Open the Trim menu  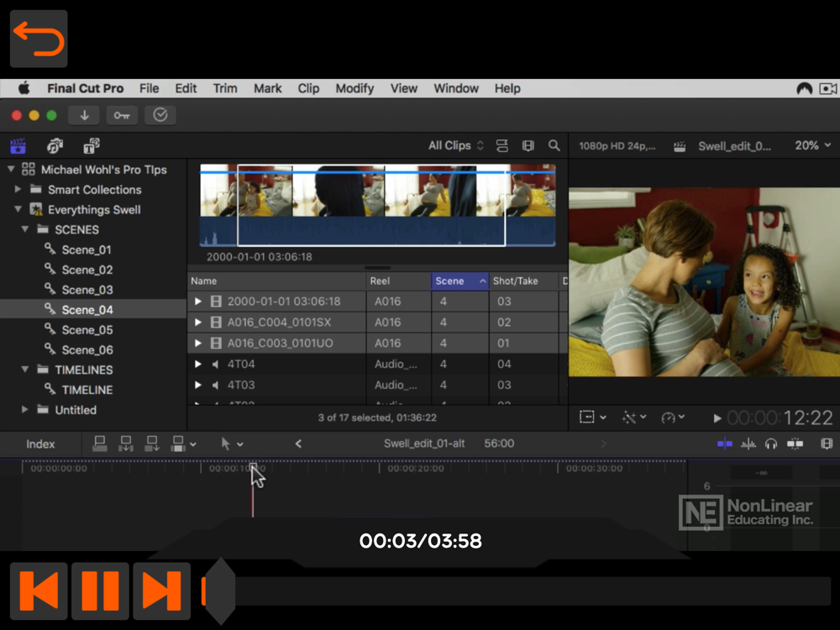225,88
